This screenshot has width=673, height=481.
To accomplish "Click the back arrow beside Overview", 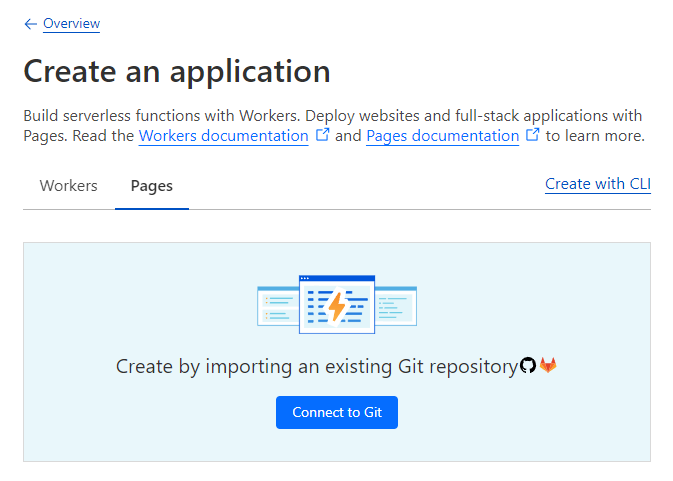I will pyautogui.click(x=30, y=24).
